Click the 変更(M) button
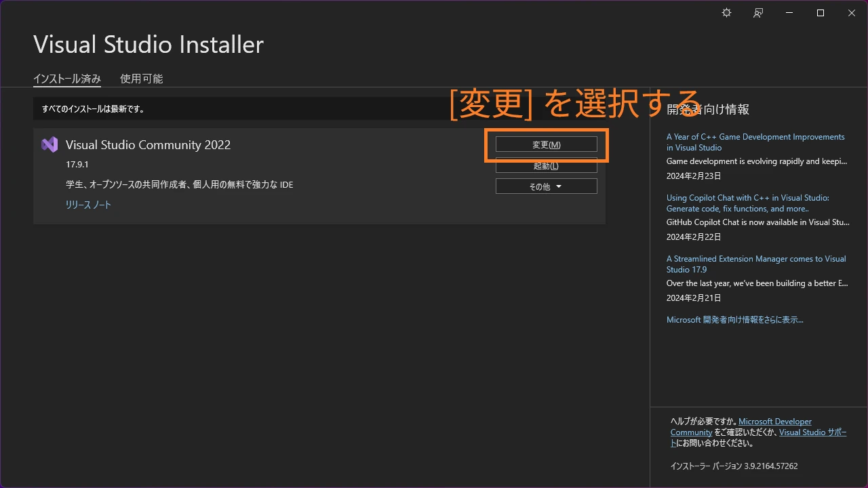Image resolution: width=868 pixels, height=488 pixels. tap(547, 144)
